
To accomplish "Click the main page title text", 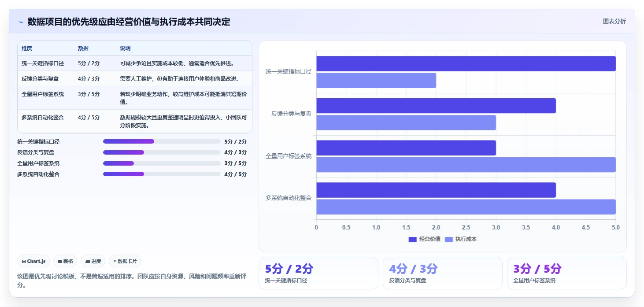I will click(x=129, y=22).
